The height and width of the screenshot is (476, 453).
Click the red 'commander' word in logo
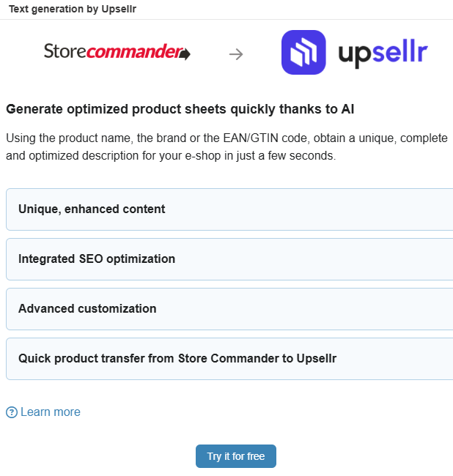point(134,51)
